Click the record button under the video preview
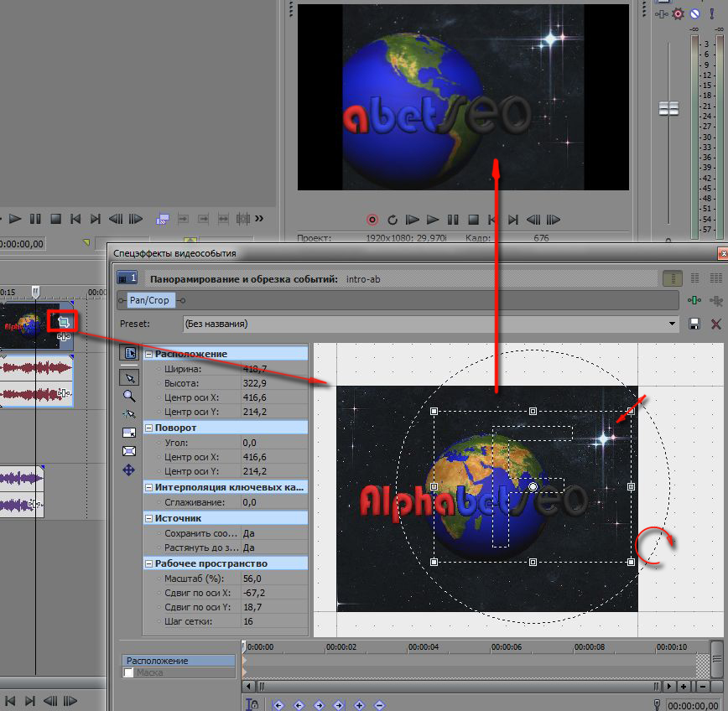Screen dimensions: 728x711 (372, 220)
